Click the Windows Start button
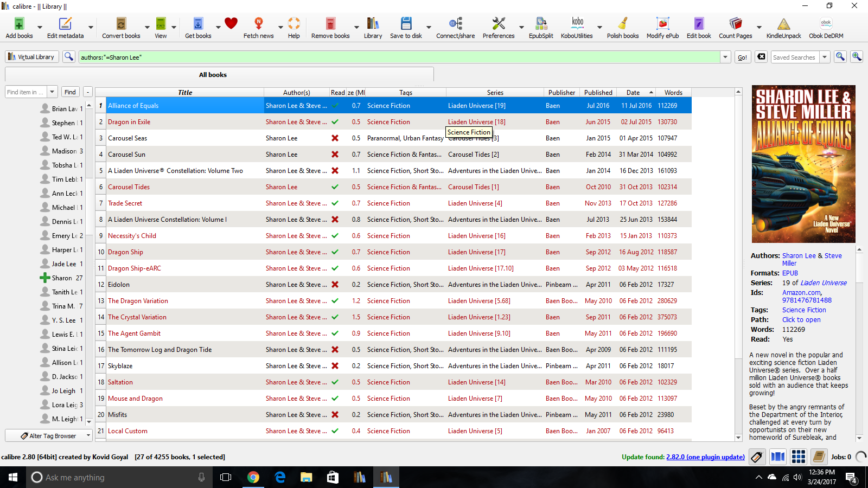 click(13, 477)
